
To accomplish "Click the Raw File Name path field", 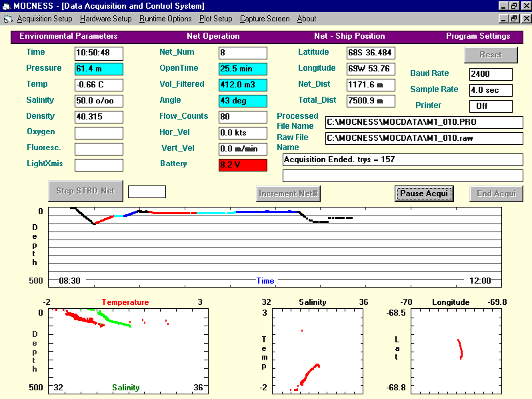I will (x=424, y=138).
